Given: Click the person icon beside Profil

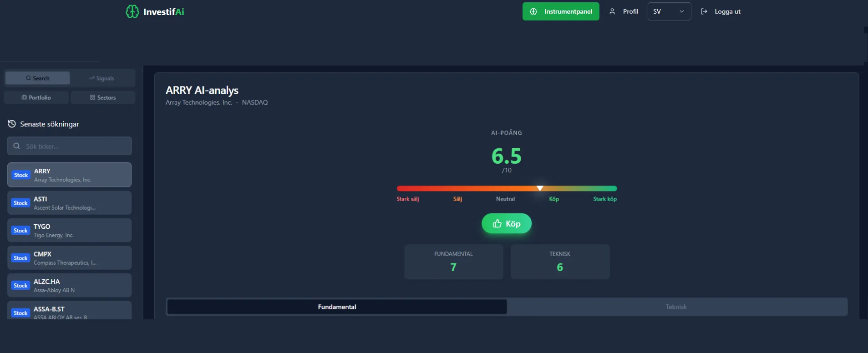Looking at the screenshot, I should click(612, 11).
